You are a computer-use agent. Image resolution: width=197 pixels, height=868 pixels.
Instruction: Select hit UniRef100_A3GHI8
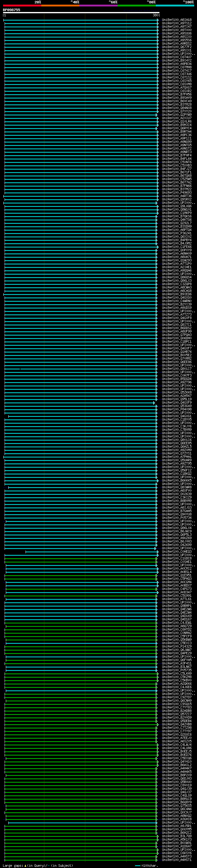[176, 819]
